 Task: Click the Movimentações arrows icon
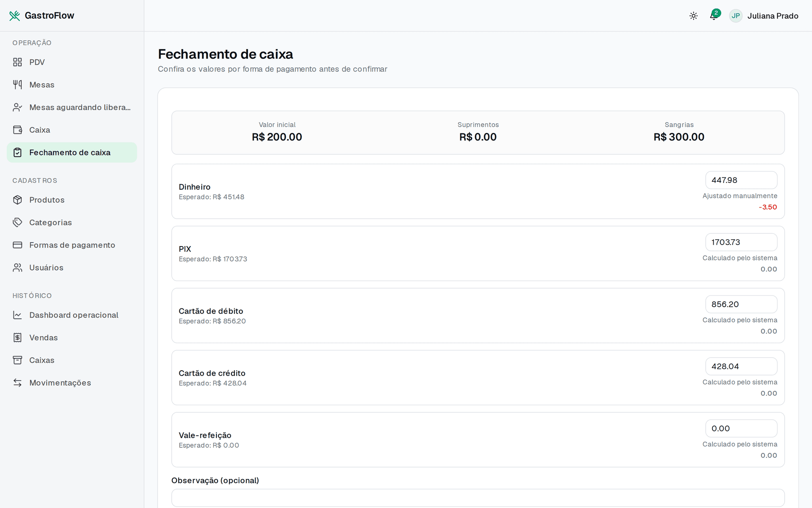[17, 383]
